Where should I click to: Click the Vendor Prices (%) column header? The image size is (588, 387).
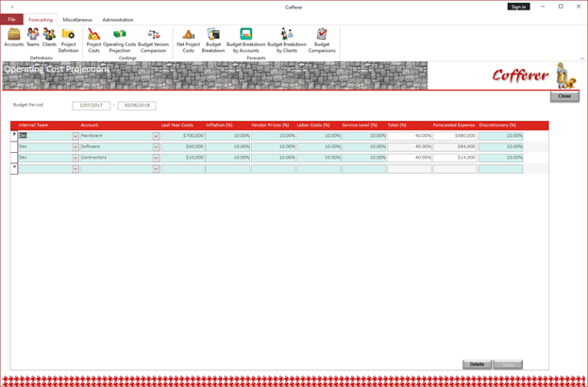(x=270, y=126)
